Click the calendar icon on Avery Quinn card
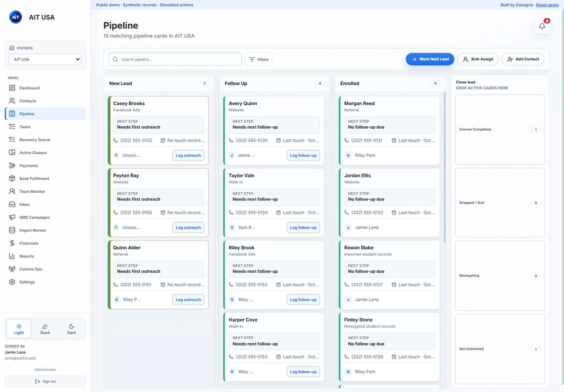Viewport: 564px width, 392px height. (278, 140)
